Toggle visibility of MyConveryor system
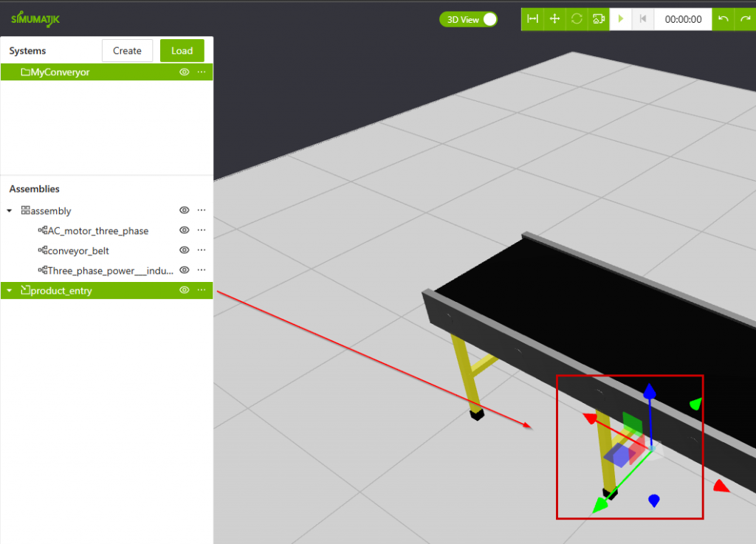Viewport: 756px width, 544px height. (184, 72)
